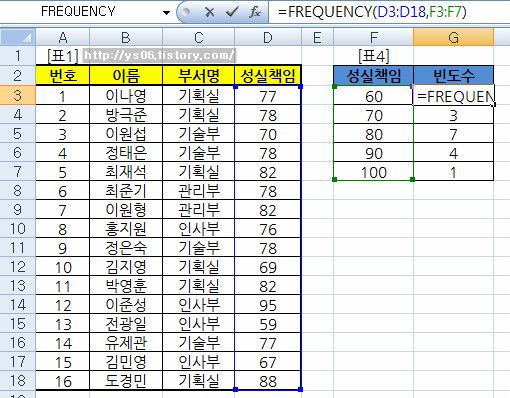Click name cell 방극준
This screenshot has height=398, width=510.
(126, 115)
